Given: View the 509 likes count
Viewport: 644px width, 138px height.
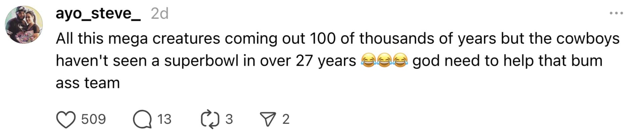Looking at the screenshot, I should 93,119.
